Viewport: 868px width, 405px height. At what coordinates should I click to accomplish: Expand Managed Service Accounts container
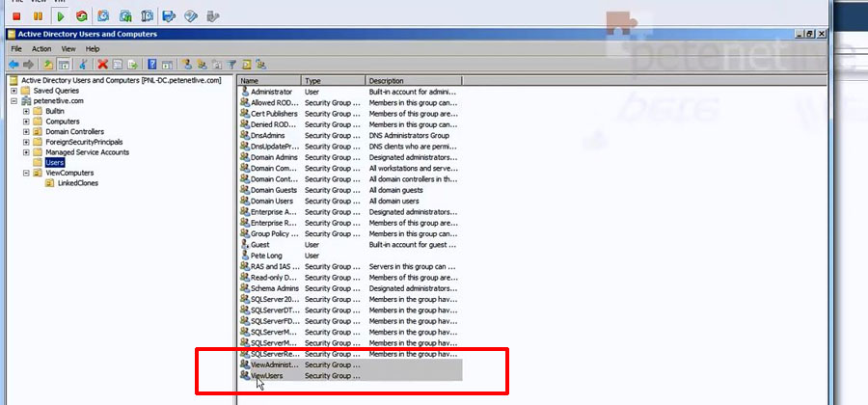pos(26,152)
